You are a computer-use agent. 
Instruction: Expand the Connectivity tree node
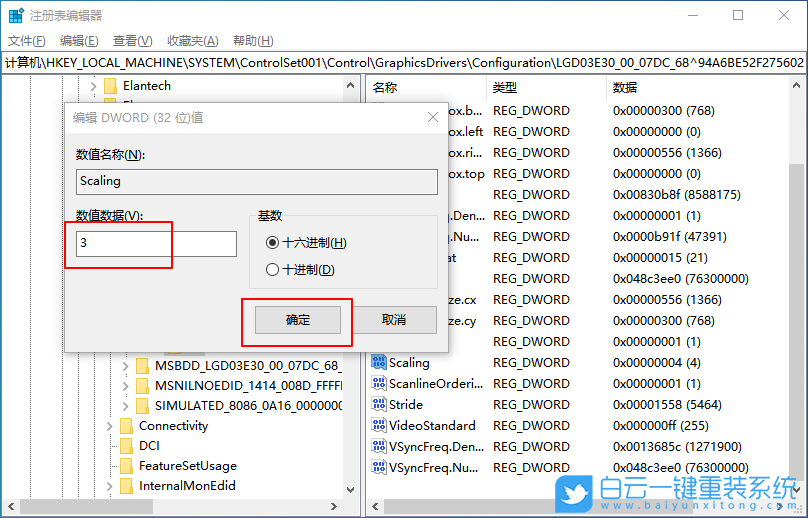(109, 426)
